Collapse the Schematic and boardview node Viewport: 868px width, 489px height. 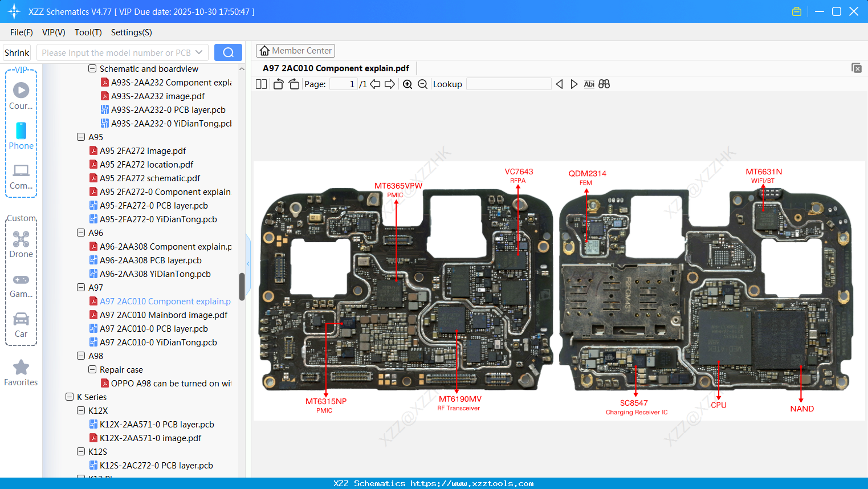coord(92,68)
